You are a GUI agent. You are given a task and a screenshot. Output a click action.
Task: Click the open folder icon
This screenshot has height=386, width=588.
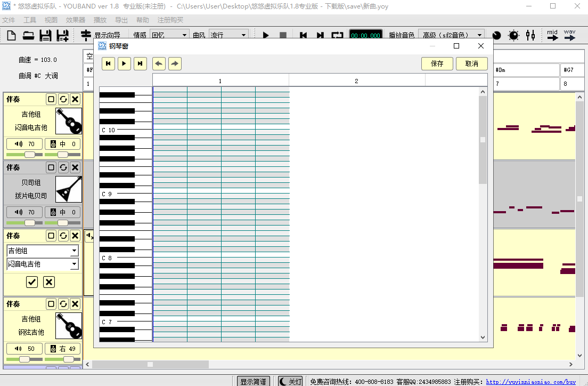pyautogui.click(x=28, y=36)
